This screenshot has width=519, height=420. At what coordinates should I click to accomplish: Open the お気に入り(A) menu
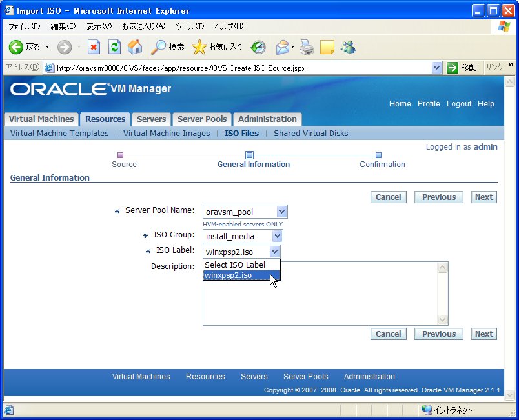144,26
